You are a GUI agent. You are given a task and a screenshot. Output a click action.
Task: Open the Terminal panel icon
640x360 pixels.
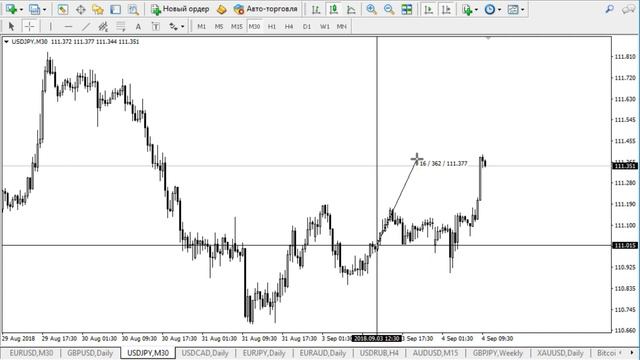coord(116,9)
